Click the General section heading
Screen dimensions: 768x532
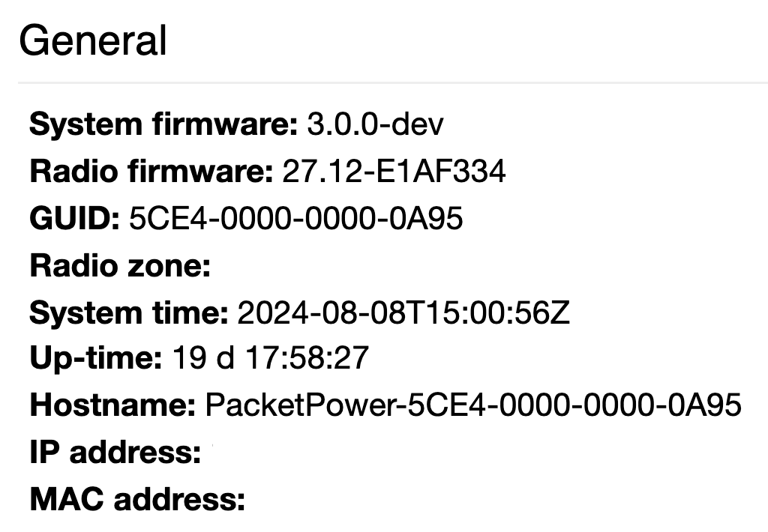pyautogui.click(x=93, y=40)
